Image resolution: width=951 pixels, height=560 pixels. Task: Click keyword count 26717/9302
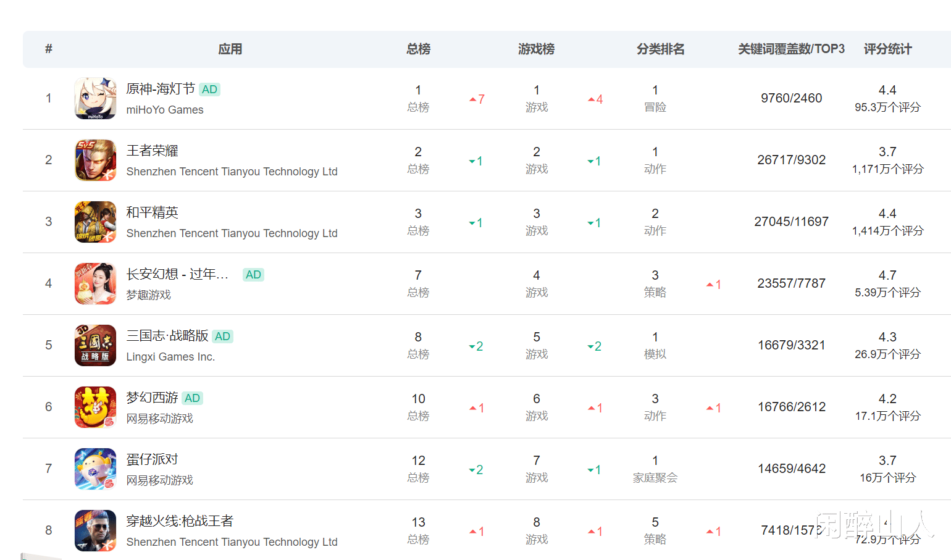click(792, 160)
